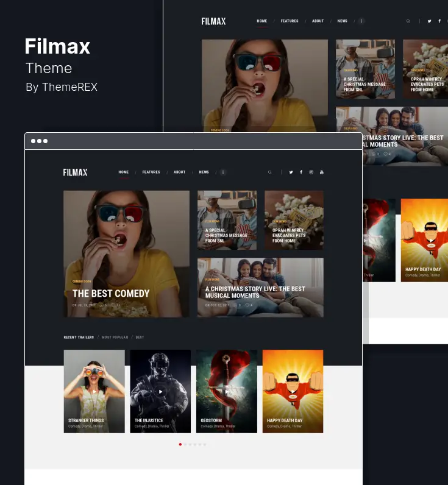Viewport: 448px width, 485px height.
Task: Open Twitter icon in back window header
Action: [x=430, y=21]
